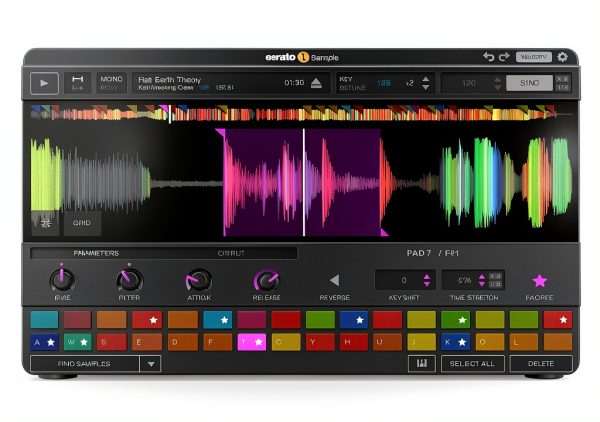Image resolution: width=600 pixels, height=422 pixels.
Task: Click the redo arrow icon
Action: click(504, 57)
